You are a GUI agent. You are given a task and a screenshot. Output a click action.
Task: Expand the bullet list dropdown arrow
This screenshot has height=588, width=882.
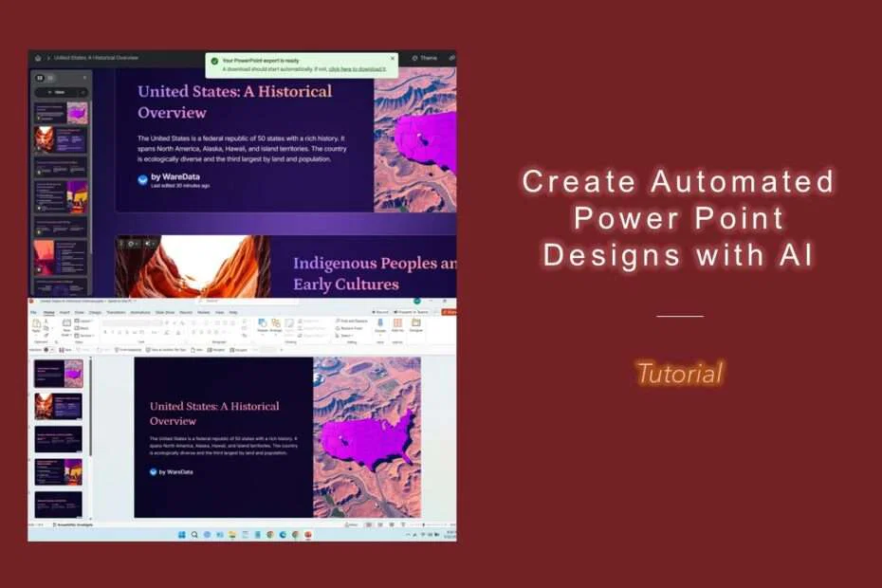pos(194,322)
